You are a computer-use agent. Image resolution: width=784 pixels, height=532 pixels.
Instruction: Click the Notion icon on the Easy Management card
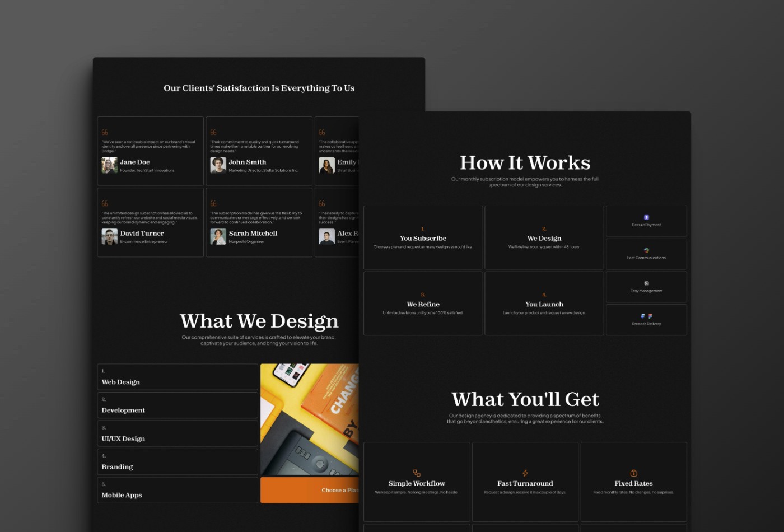646,283
